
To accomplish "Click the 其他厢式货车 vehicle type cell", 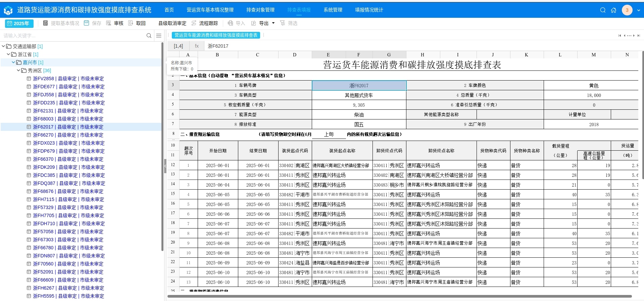I will pyautogui.click(x=359, y=95).
